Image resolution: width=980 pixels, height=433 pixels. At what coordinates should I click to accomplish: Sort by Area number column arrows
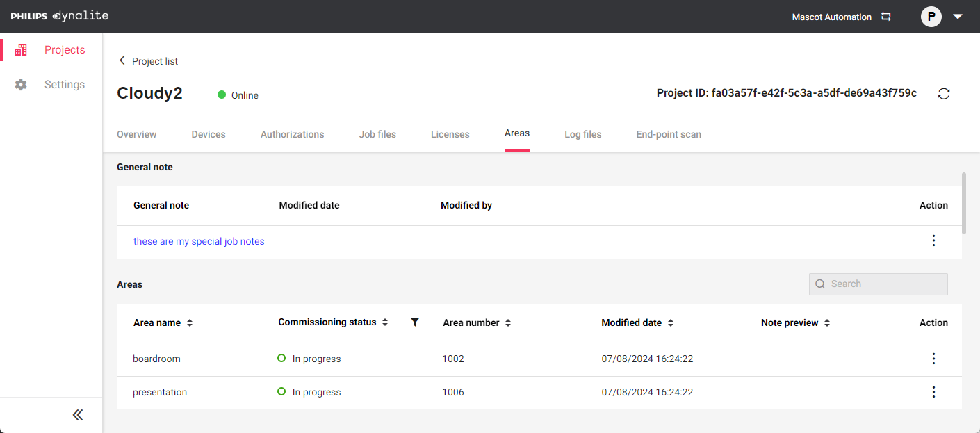[508, 323]
